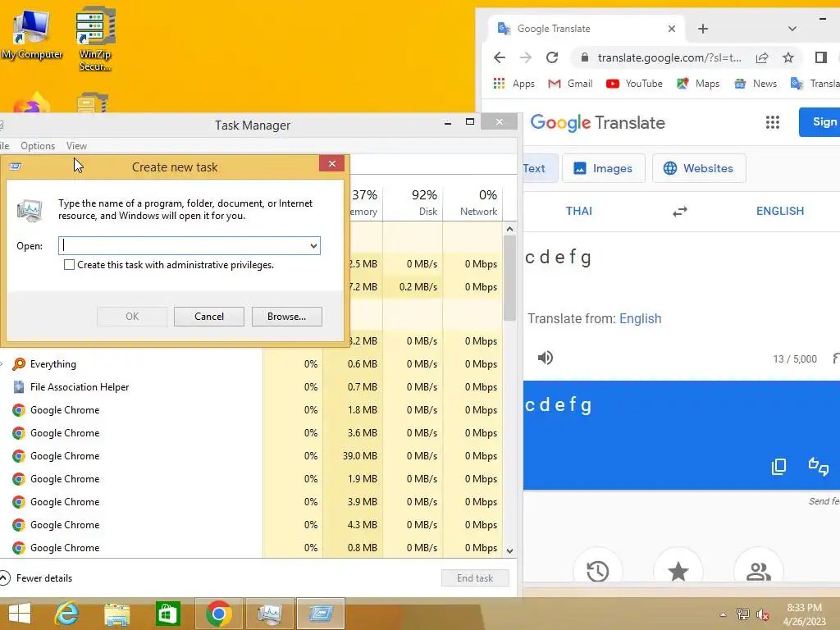Image resolution: width=840 pixels, height=630 pixels.
Task: Open Google apps grid in Translate
Action: coord(773,122)
